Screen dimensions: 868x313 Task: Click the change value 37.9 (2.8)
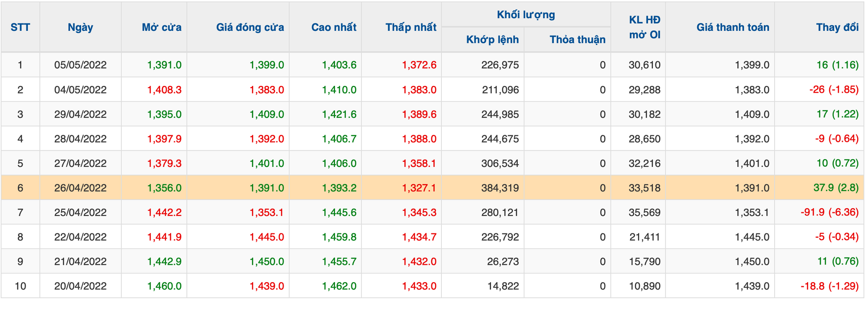coord(836,188)
